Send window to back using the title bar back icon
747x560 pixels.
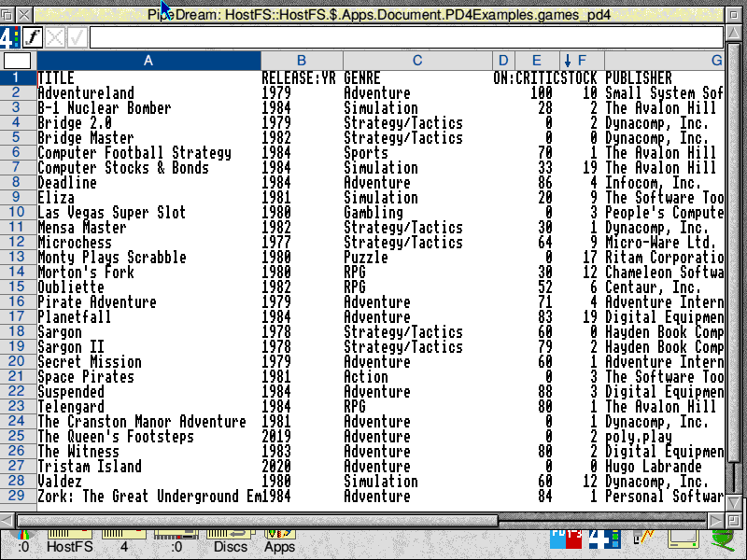(x=7, y=15)
